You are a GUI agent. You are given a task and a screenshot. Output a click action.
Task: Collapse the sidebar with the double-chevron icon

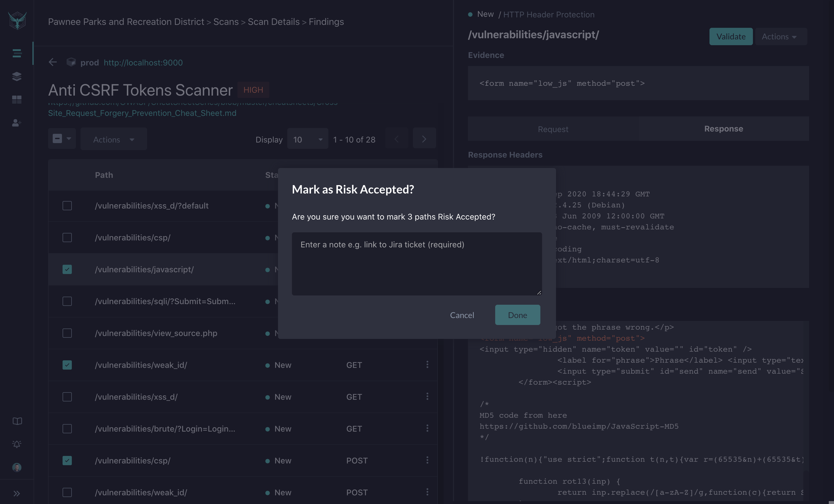17,493
